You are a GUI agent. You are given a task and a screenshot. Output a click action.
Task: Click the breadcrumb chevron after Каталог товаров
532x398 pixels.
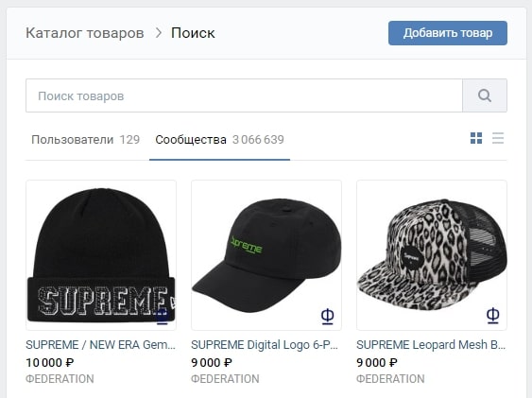tap(158, 33)
